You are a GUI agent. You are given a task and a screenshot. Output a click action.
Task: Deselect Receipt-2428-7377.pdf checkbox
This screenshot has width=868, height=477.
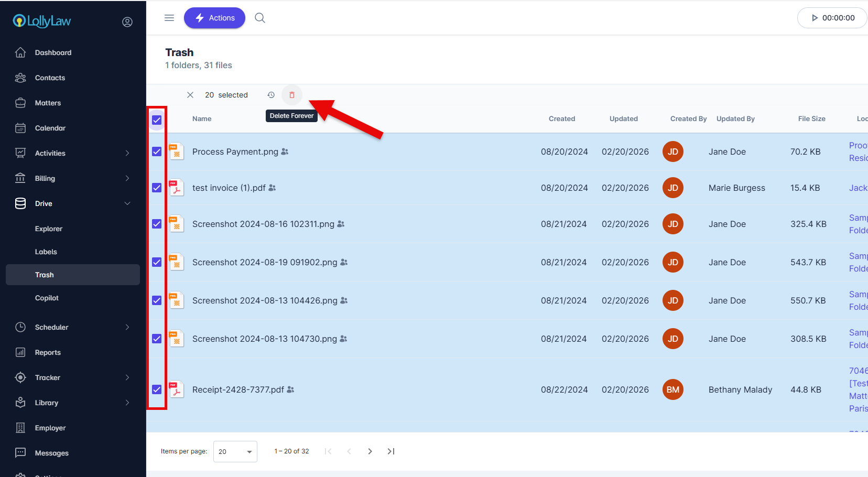click(x=157, y=389)
